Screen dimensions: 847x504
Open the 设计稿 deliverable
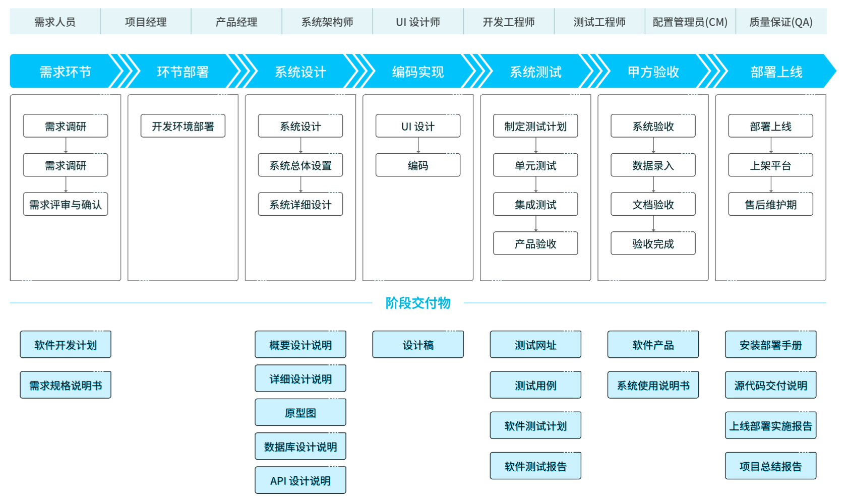[x=418, y=345]
